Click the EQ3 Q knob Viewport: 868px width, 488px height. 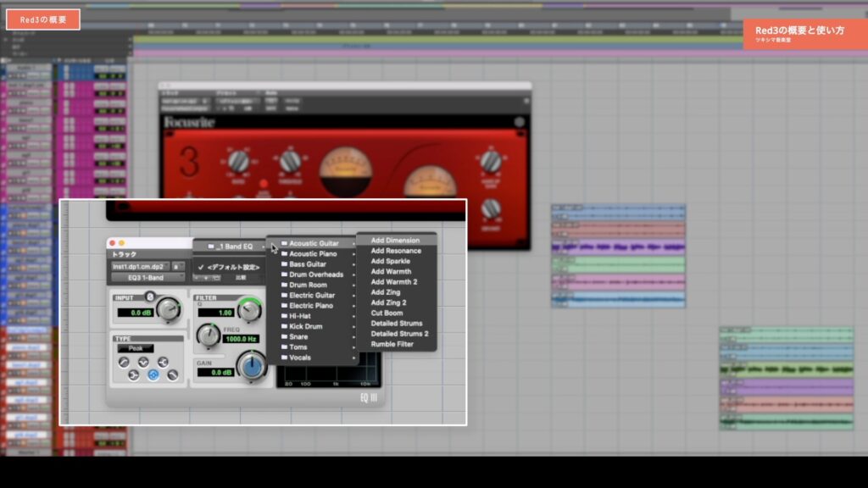coord(250,310)
